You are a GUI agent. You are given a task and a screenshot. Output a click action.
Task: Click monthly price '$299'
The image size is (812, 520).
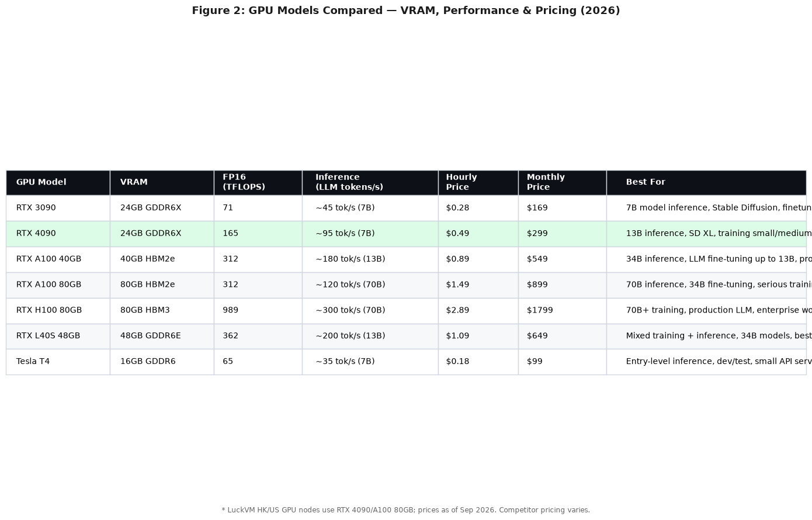coord(562,234)
